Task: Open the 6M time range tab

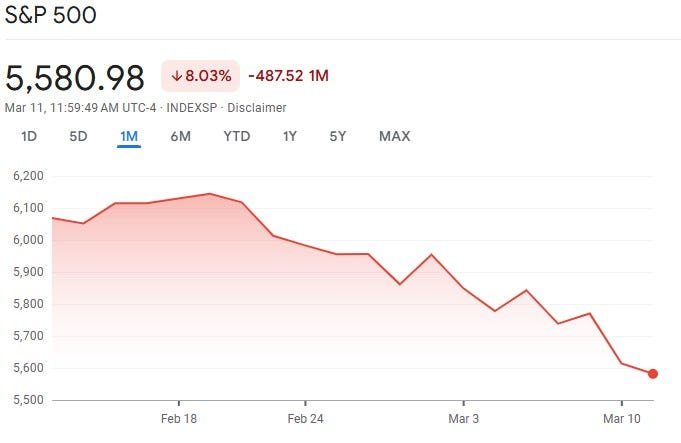Action: click(180, 136)
